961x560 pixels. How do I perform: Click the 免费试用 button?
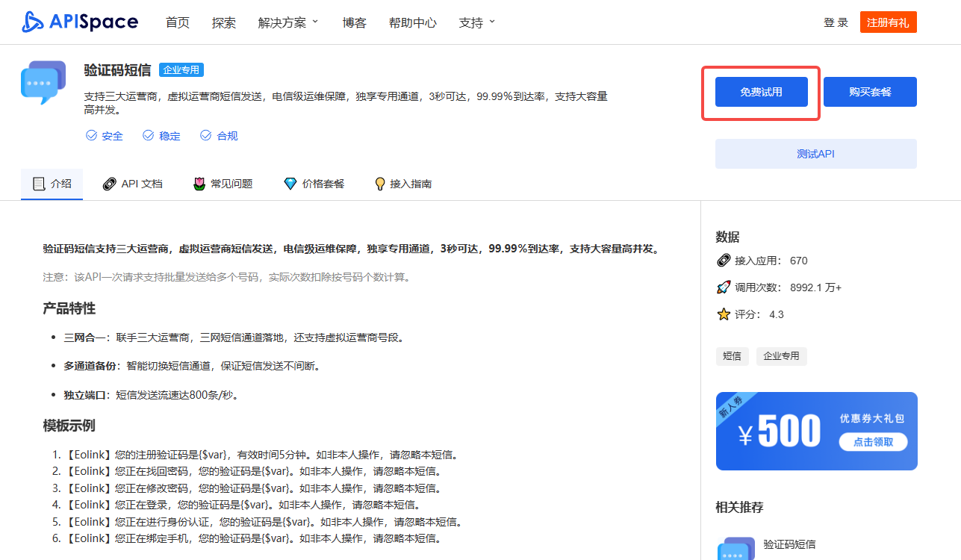762,92
